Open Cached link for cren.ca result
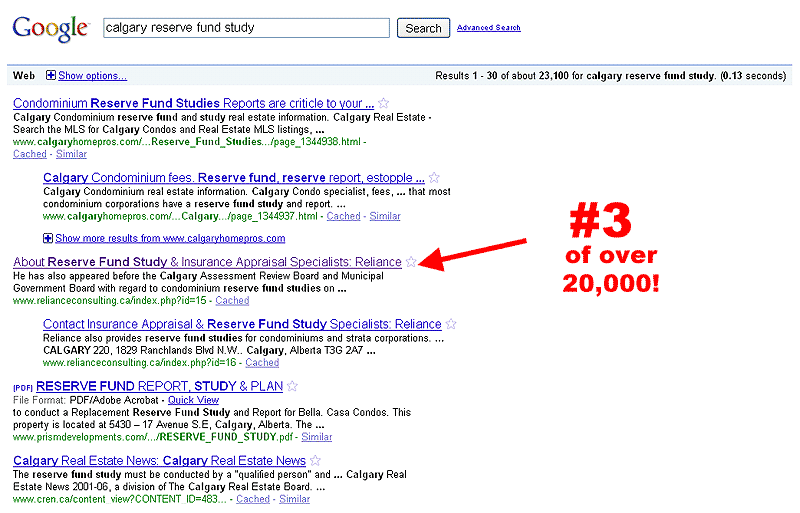This screenshot has width=800, height=513. click(x=253, y=499)
